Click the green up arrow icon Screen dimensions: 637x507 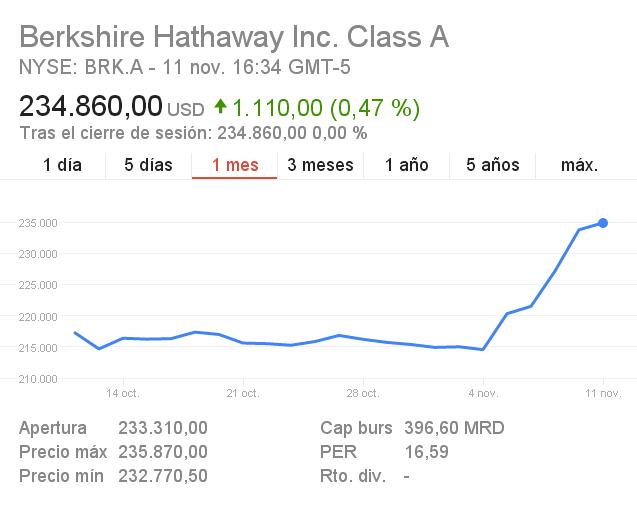221,106
